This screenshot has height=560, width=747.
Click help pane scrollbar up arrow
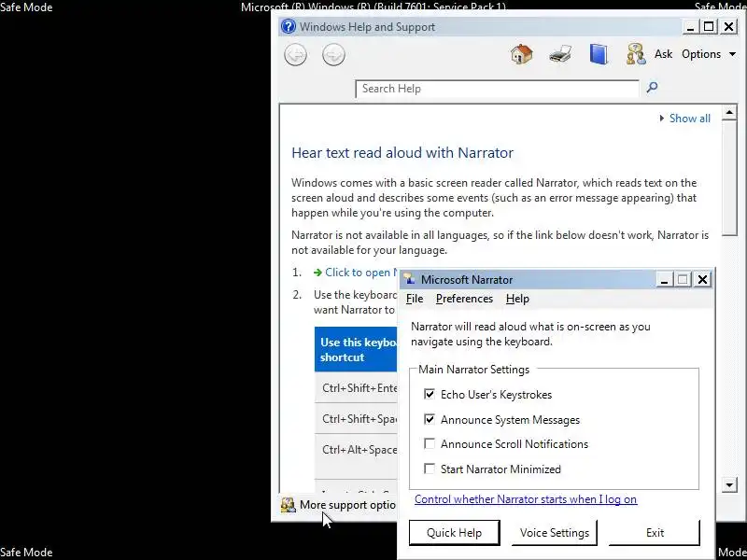coord(729,113)
